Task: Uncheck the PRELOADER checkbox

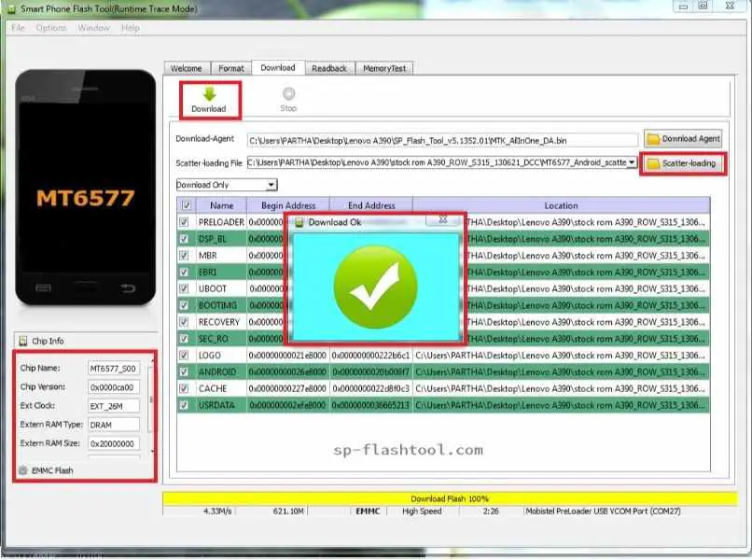Action: click(x=184, y=222)
